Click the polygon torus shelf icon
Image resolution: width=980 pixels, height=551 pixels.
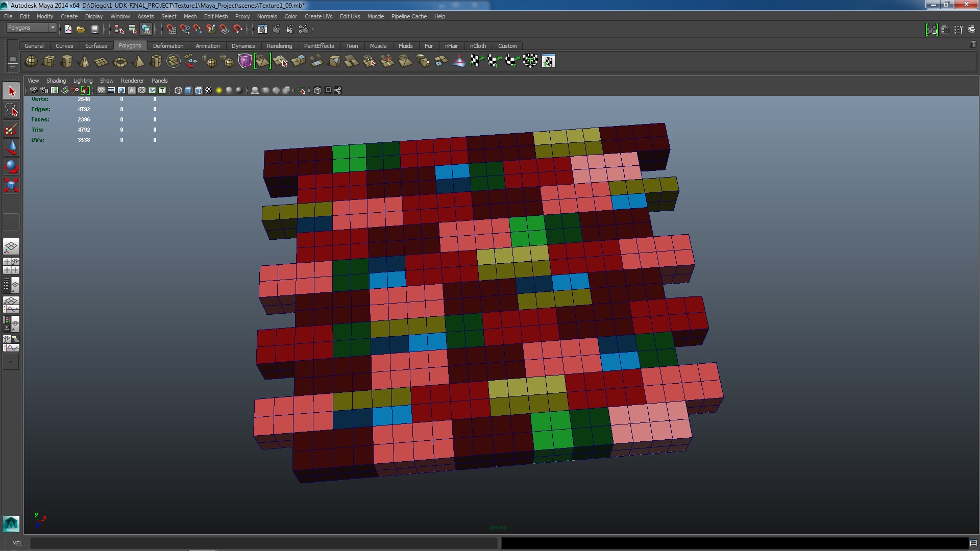coord(120,62)
